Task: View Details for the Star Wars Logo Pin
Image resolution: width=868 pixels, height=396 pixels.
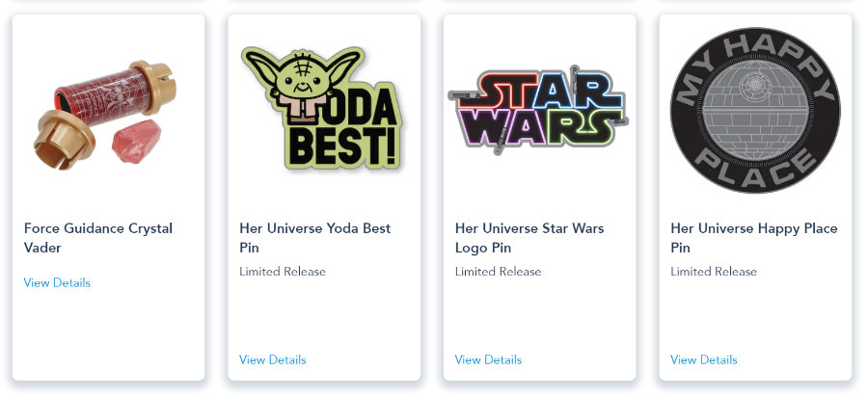Action: [488, 359]
